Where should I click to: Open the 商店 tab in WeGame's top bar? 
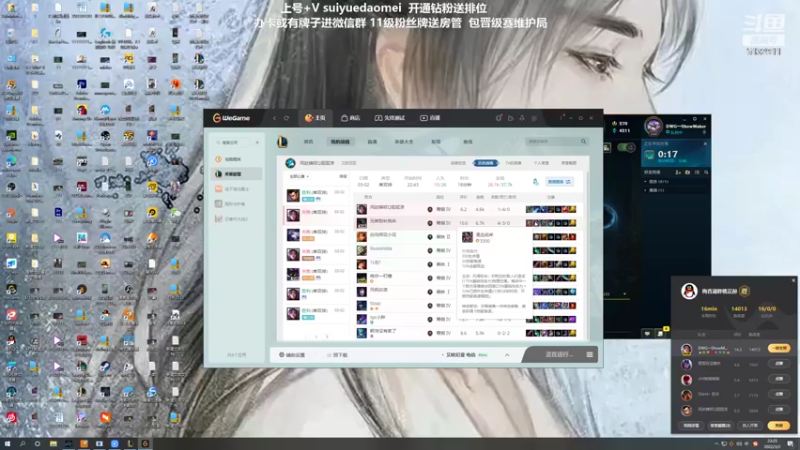point(351,118)
